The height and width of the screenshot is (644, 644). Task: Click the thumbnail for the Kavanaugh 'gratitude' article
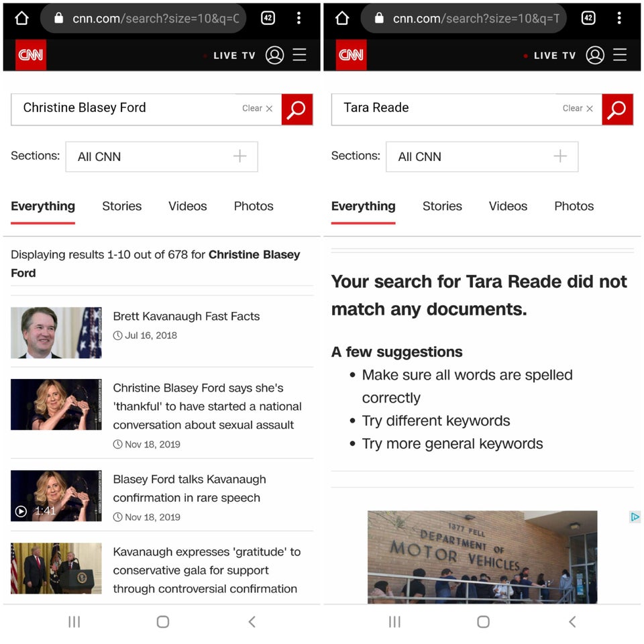(x=56, y=568)
